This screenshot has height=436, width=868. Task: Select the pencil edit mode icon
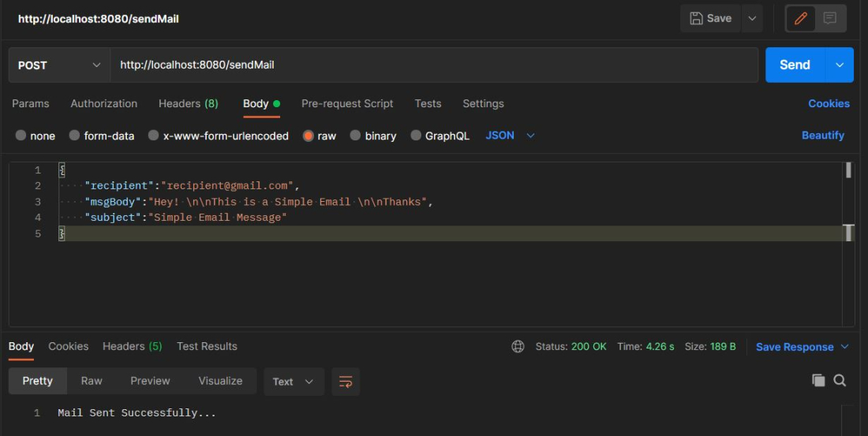[800, 18]
